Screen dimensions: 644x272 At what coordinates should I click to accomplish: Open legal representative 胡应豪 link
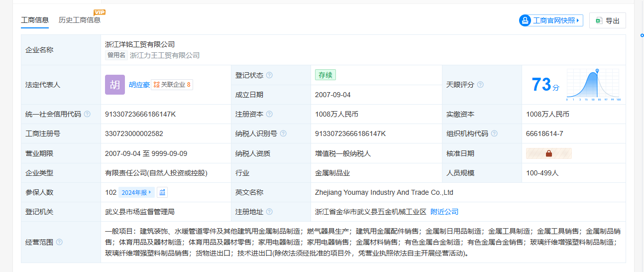139,85
